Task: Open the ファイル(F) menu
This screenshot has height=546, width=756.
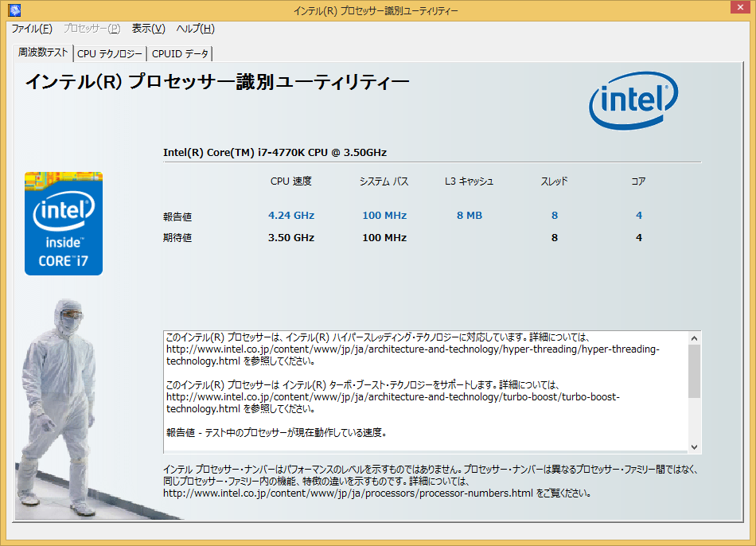Action: click(32, 29)
